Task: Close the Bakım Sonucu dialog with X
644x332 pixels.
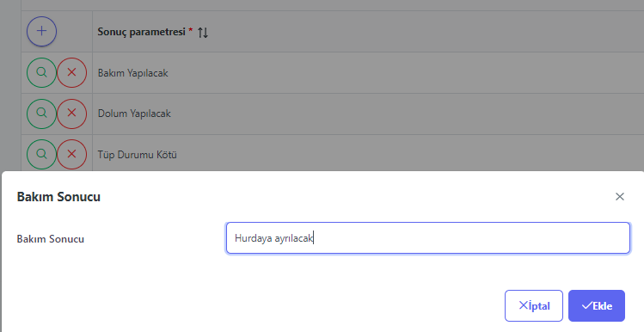Action: click(x=620, y=196)
